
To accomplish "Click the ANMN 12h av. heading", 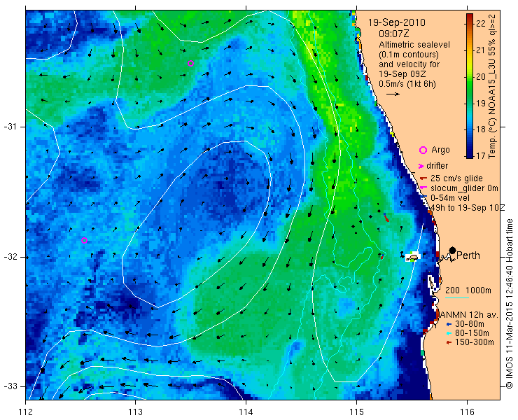I will [469, 314].
